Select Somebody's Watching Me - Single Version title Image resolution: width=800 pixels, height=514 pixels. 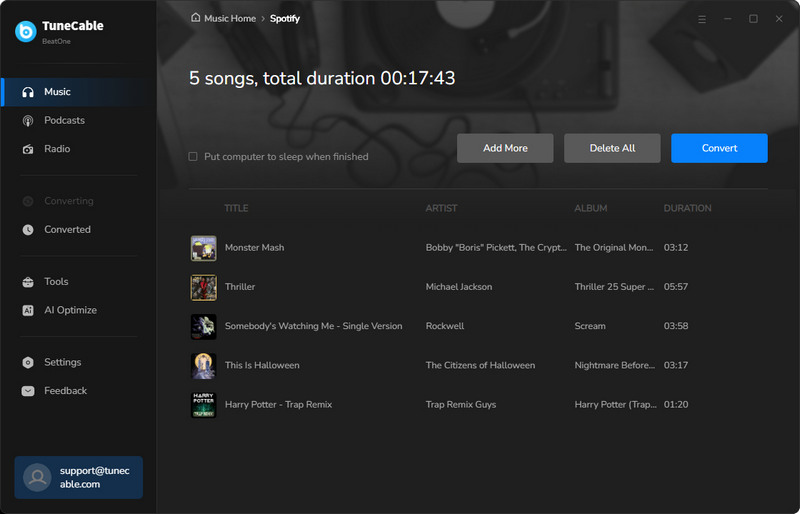pyautogui.click(x=313, y=326)
